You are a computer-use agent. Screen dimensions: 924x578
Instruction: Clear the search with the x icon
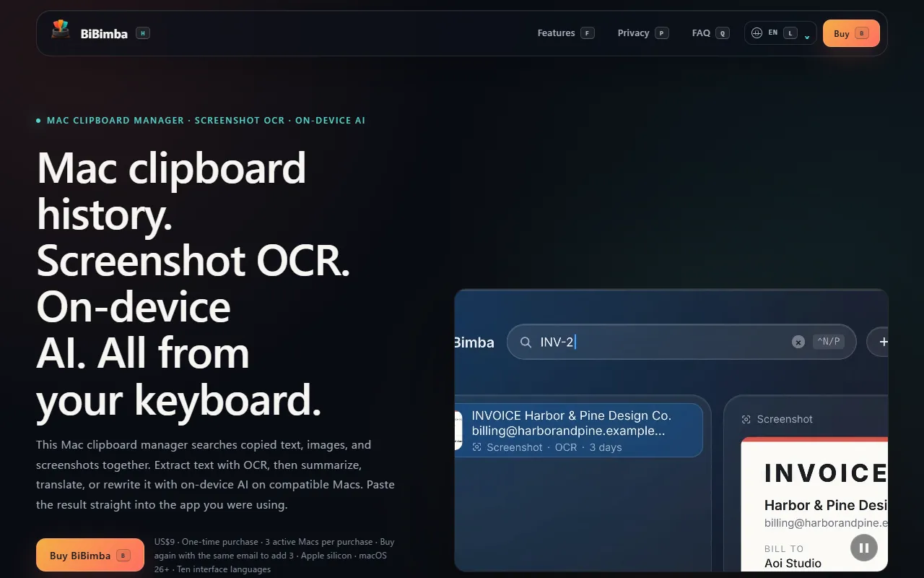[798, 342]
